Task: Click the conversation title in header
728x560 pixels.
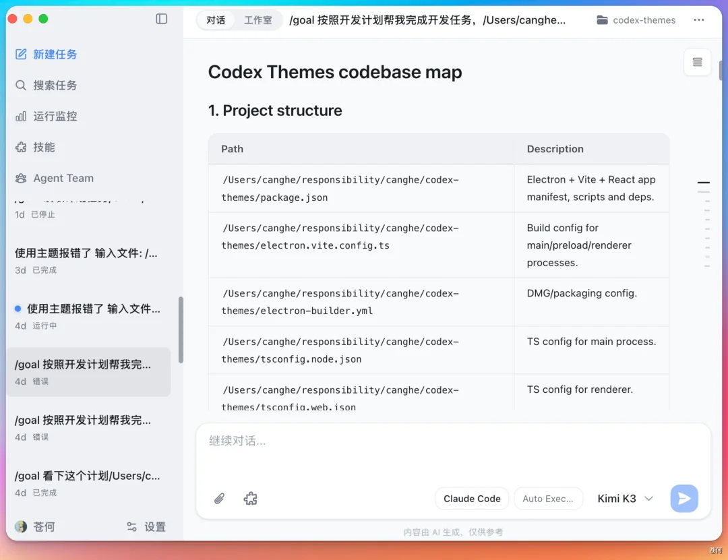Action: pos(427,20)
